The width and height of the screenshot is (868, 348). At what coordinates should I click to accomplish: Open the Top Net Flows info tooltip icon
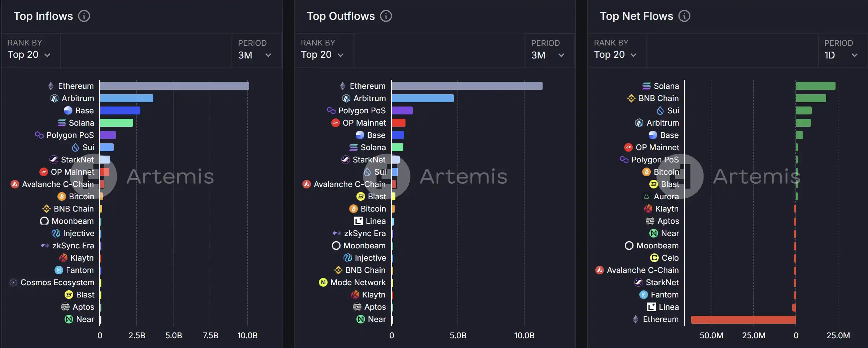point(684,16)
